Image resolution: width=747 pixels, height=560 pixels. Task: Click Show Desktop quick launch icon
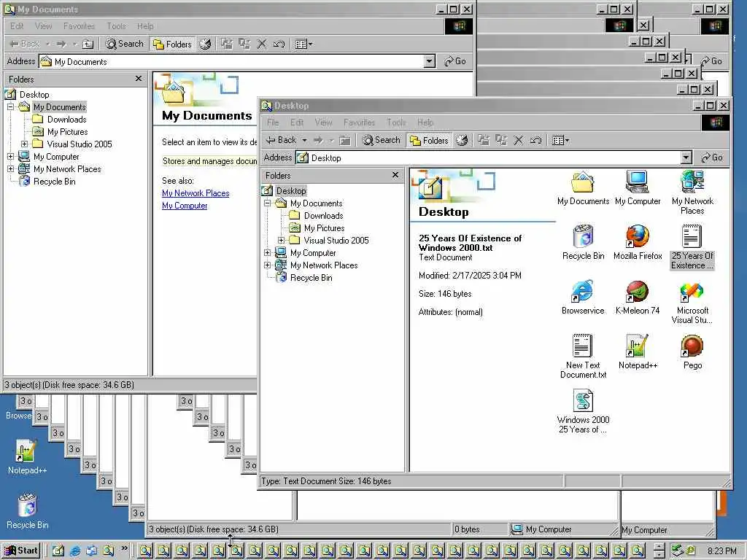[58, 551]
